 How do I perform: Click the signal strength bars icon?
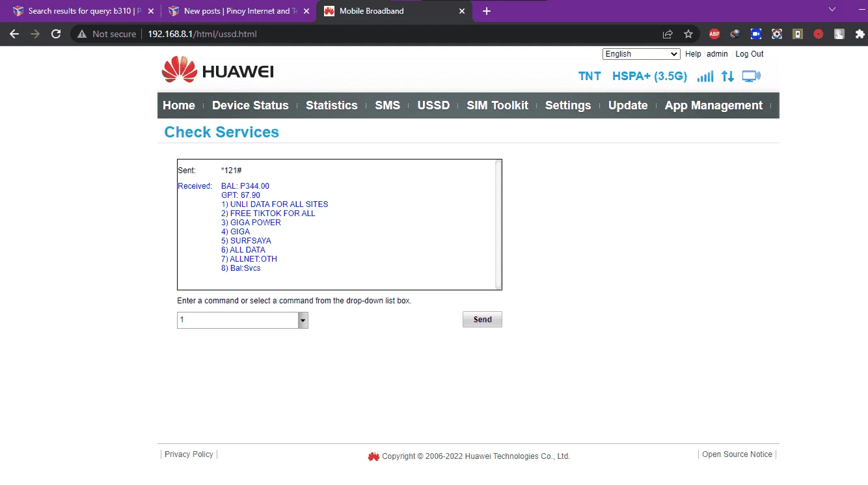coord(705,76)
